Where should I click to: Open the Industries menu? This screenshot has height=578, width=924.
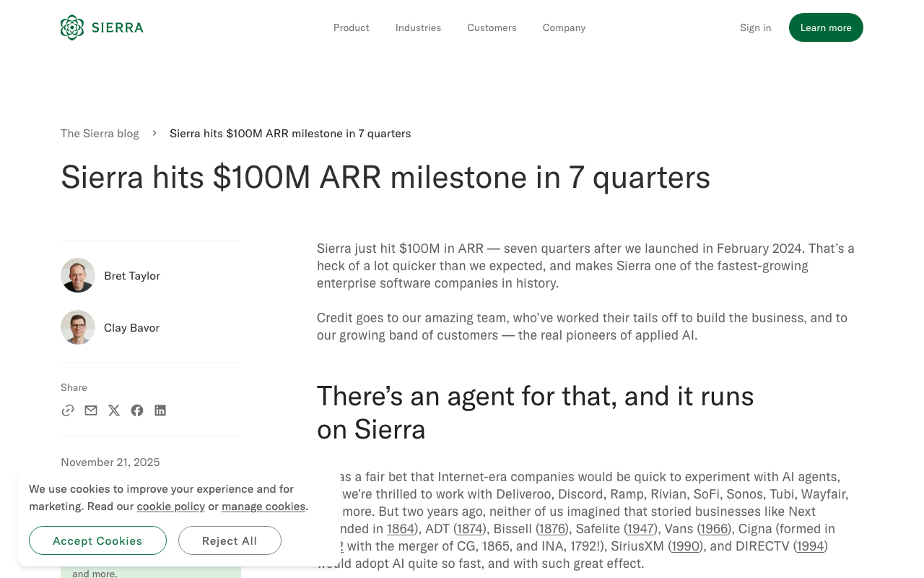click(x=418, y=27)
